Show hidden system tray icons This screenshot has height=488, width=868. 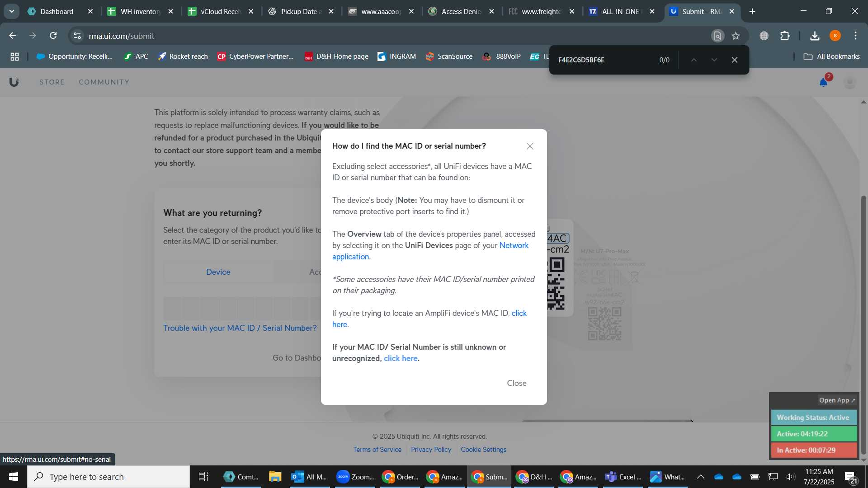(700, 477)
